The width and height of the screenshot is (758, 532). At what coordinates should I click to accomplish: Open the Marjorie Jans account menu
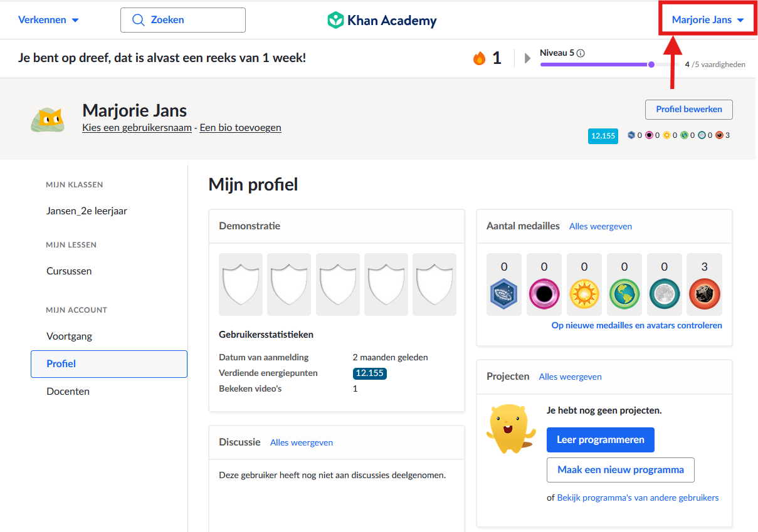click(x=708, y=20)
